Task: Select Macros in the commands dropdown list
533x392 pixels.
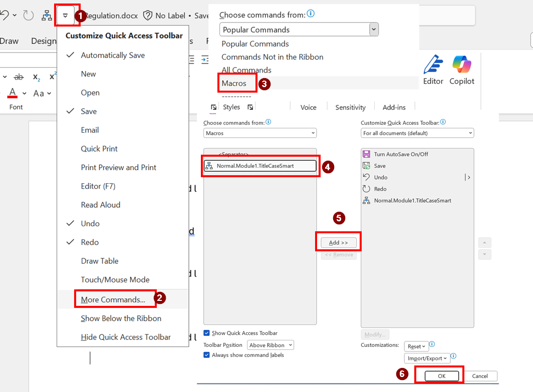Action: 234,83
